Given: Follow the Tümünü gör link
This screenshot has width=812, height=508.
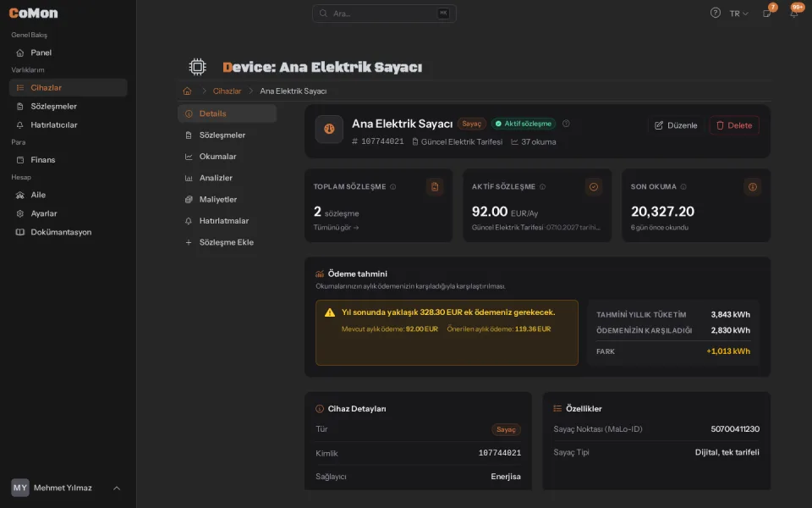Looking at the screenshot, I should click(336, 228).
